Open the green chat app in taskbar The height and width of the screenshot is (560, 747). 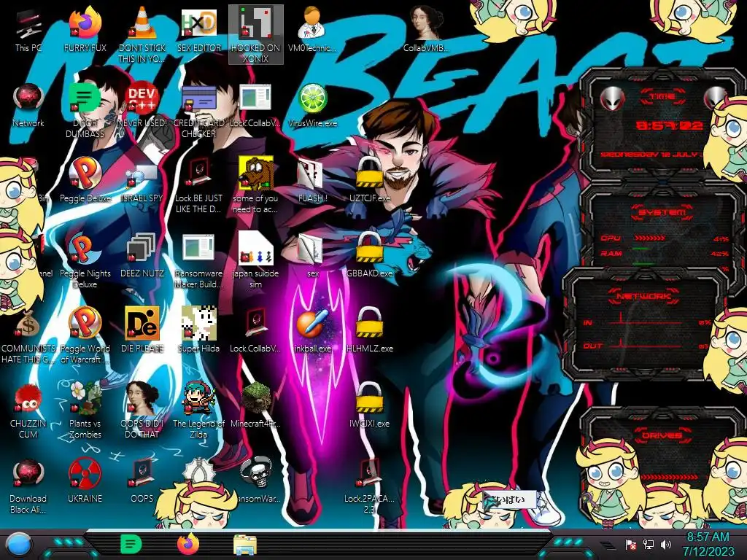(x=131, y=544)
